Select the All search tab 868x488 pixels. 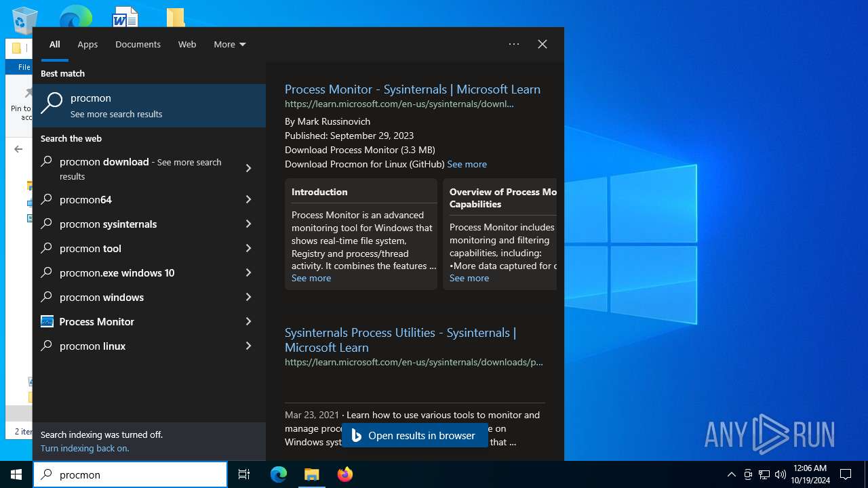[55, 44]
